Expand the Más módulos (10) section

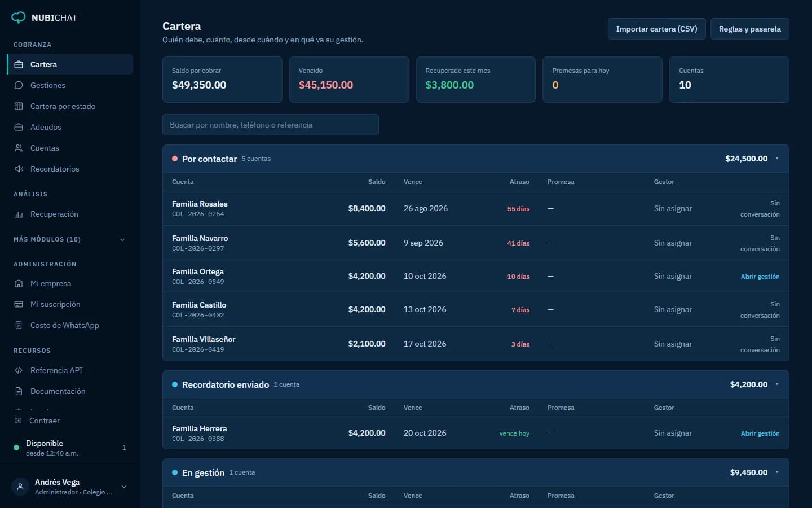pos(70,239)
